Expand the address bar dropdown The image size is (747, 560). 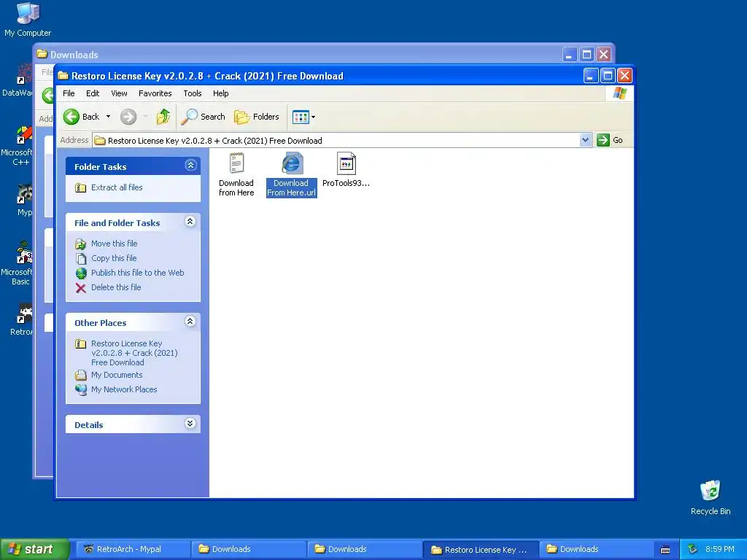click(x=586, y=140)
